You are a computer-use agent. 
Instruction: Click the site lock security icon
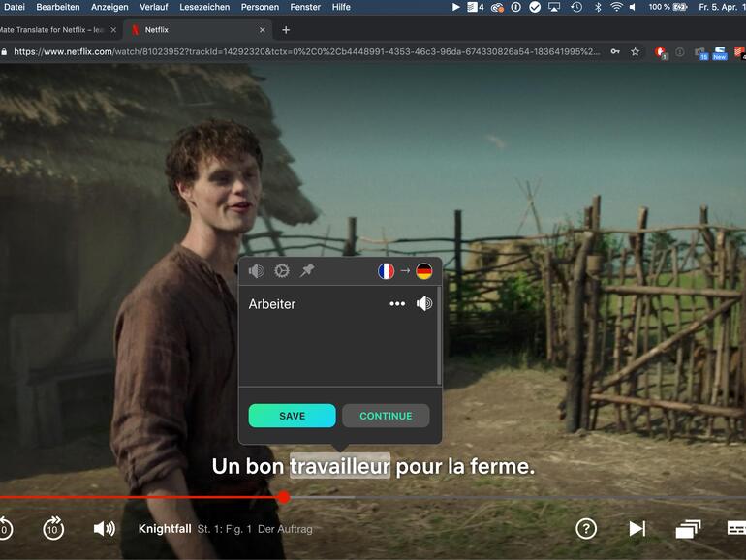coord(4,52)
